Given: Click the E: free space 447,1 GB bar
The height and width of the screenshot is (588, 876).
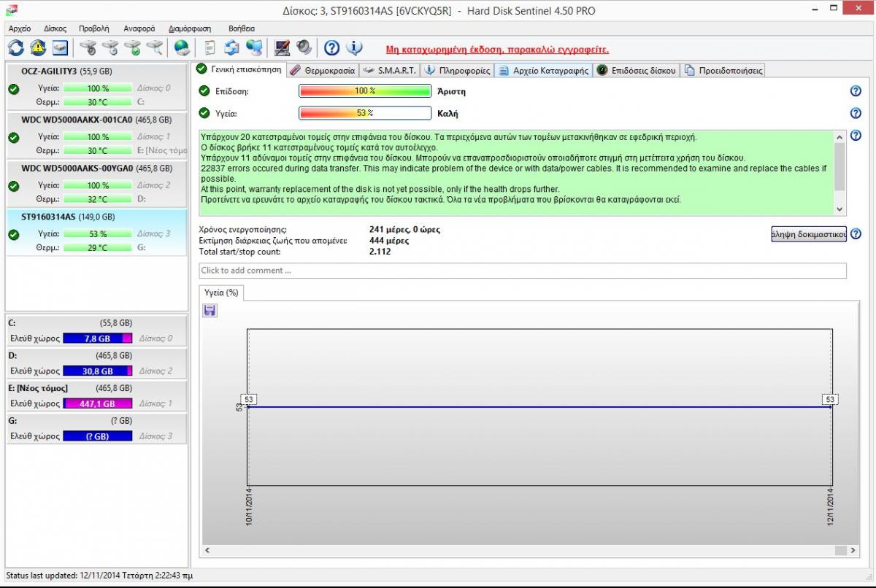Looking at the screenshot, I should click(x=98, y=403).
